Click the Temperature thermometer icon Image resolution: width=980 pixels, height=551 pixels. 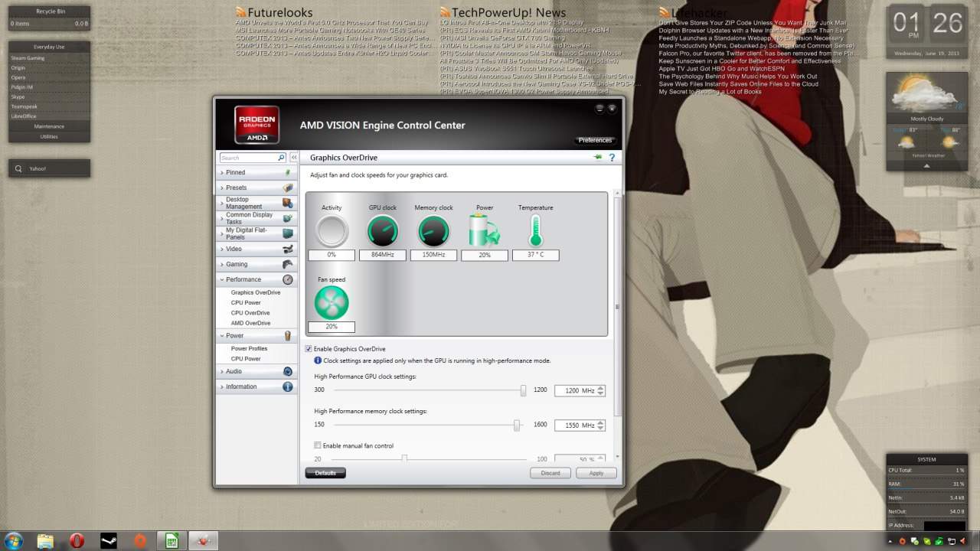(535, 230)
